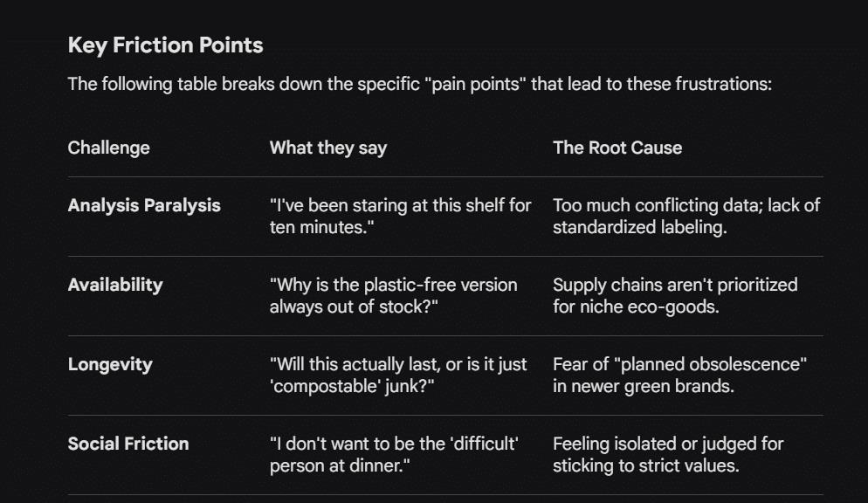868x503 pixels.
Task: Click the "Feeling isolated or judged" cell
Action: point(668,454)
